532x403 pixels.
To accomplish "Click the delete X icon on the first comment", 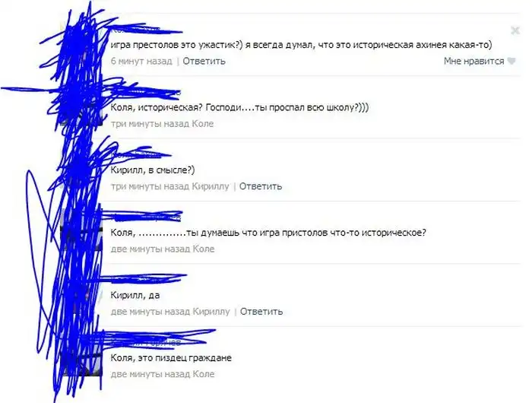I will (x=515, y=31).
